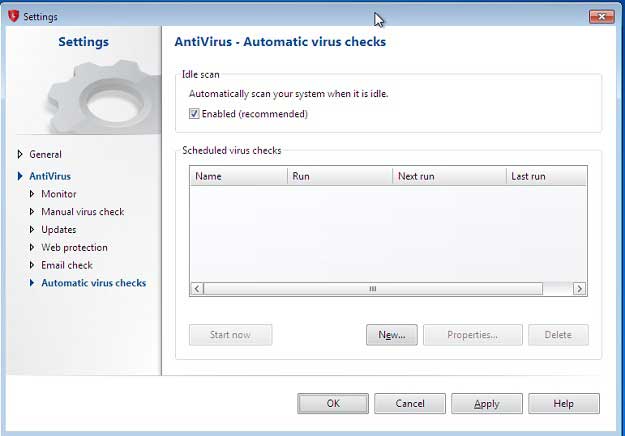Click the arrow beside Email check
This screenshot has width=625, height=436.
[x=32, y=265]
